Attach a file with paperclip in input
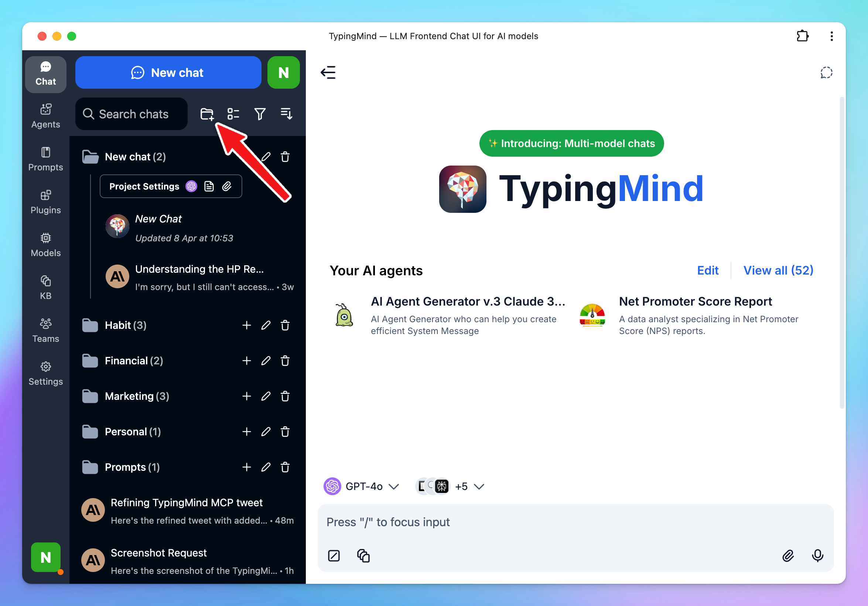Screen dimensions: 868x606 tap(788, 556)
